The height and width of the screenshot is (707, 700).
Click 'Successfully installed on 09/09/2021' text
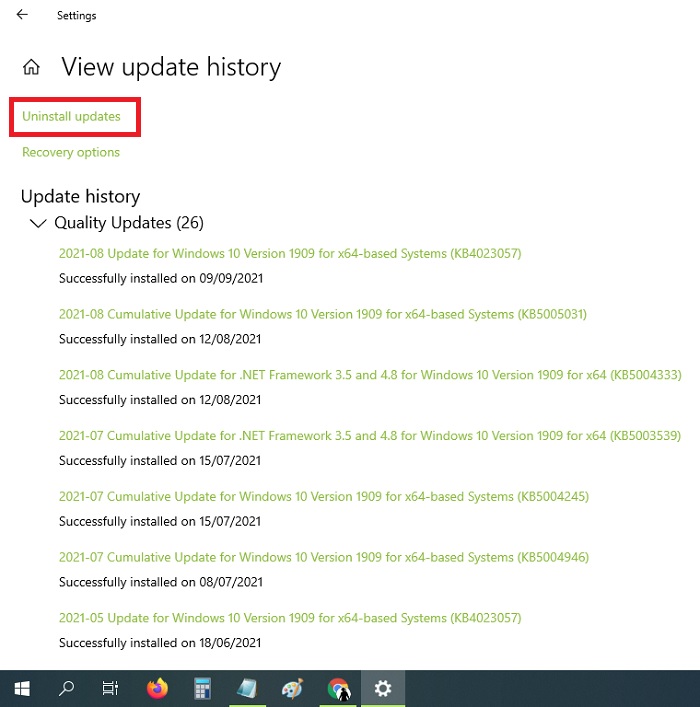[161, 278]
